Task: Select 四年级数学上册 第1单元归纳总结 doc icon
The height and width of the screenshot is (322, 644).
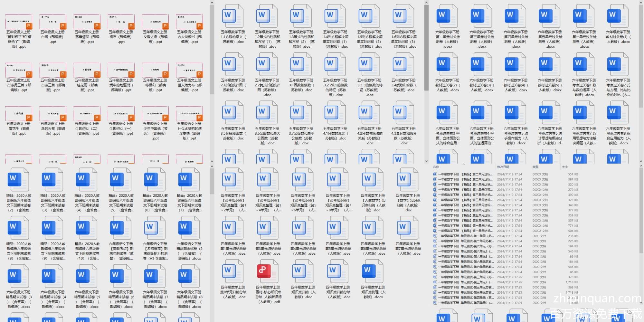Action: click(233, 228)
